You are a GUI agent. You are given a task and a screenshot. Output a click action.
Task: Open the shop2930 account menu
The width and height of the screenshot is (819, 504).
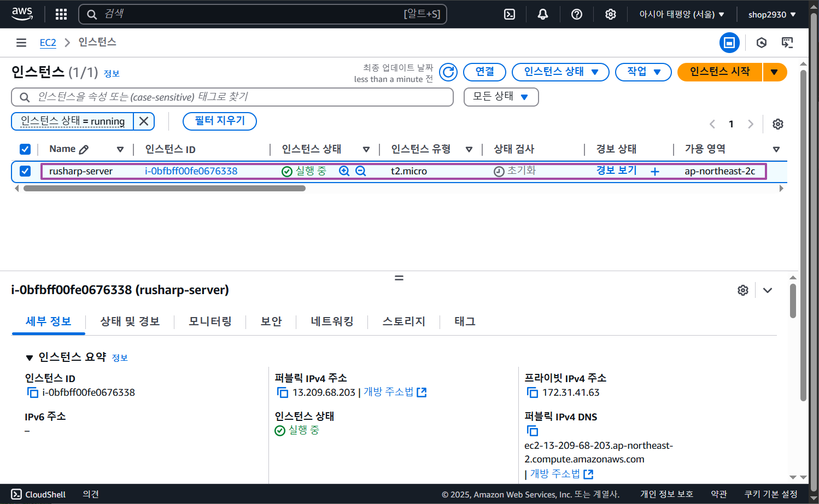(771, 14)
